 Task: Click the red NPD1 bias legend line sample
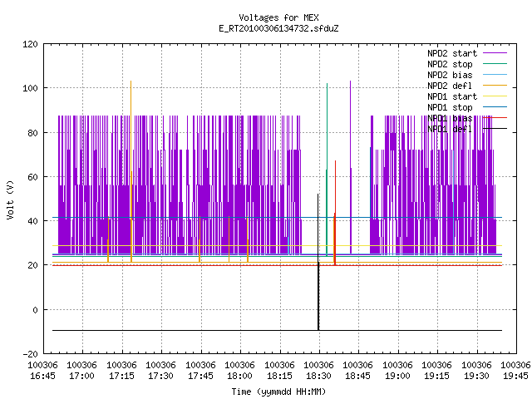tap(495, 118)
